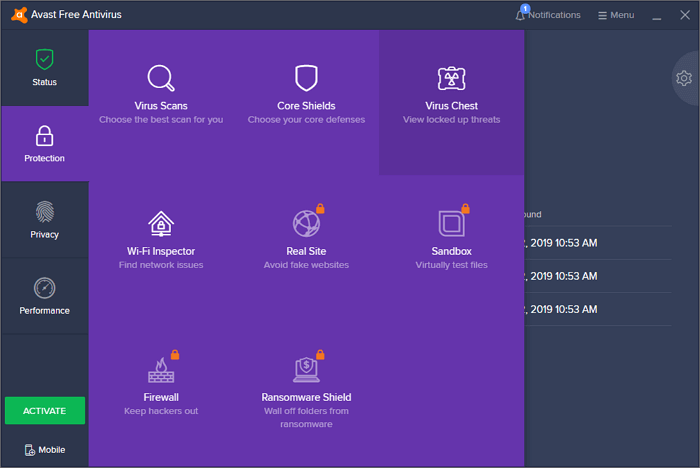700x468 pixels.
Task: Launch Wi-Fi Inspector house icon
Action: point(161,224)
